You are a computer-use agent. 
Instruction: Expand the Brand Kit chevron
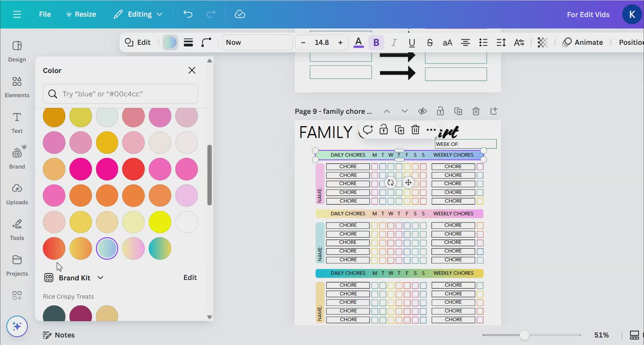coord(100,278)
